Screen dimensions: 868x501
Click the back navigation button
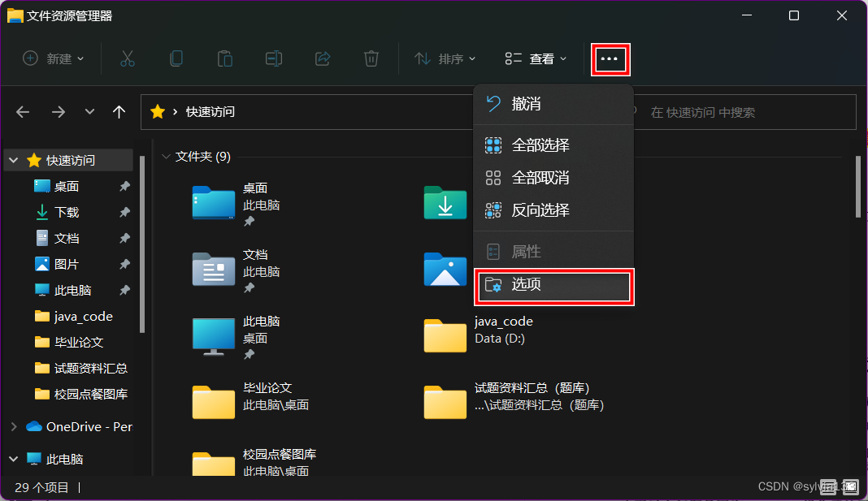(22, 111)
